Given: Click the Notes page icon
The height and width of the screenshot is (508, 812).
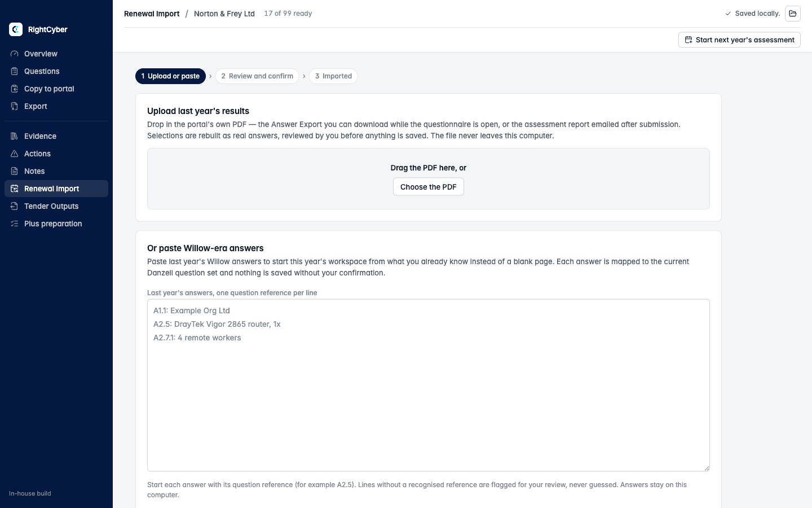Looking at the screenshot, I should pos(15,171).
